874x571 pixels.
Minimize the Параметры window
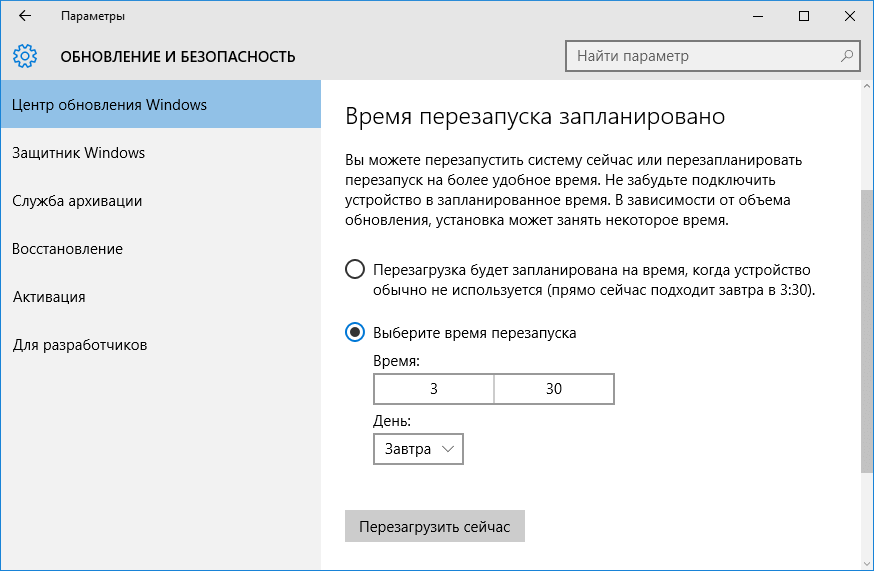759,17
